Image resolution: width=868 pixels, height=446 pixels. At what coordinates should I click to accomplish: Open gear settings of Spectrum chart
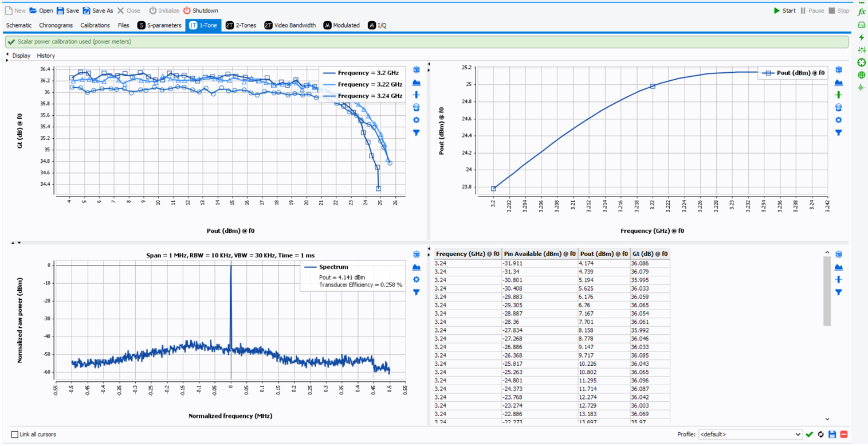[x=417, y=279]
